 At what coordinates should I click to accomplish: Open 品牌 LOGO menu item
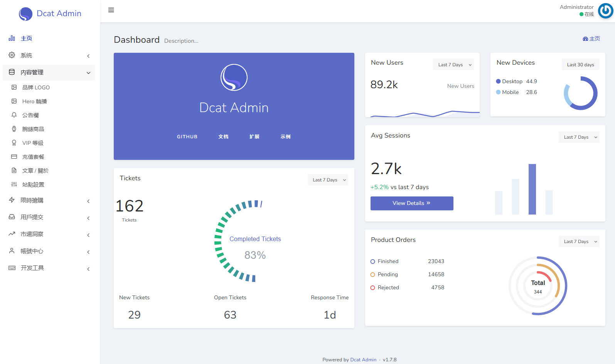point(49,87)
